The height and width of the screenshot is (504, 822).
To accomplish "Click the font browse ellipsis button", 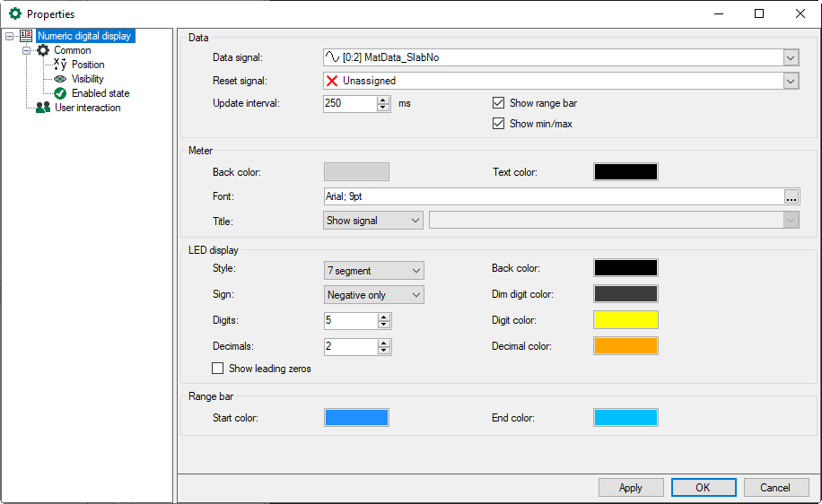I will click(791, 196).
